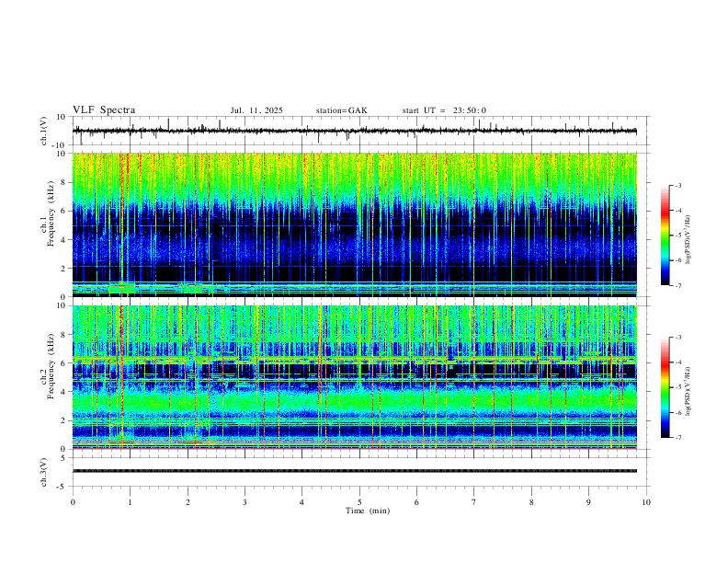Click the time axis tick label "9"

(x=588, y=502)
